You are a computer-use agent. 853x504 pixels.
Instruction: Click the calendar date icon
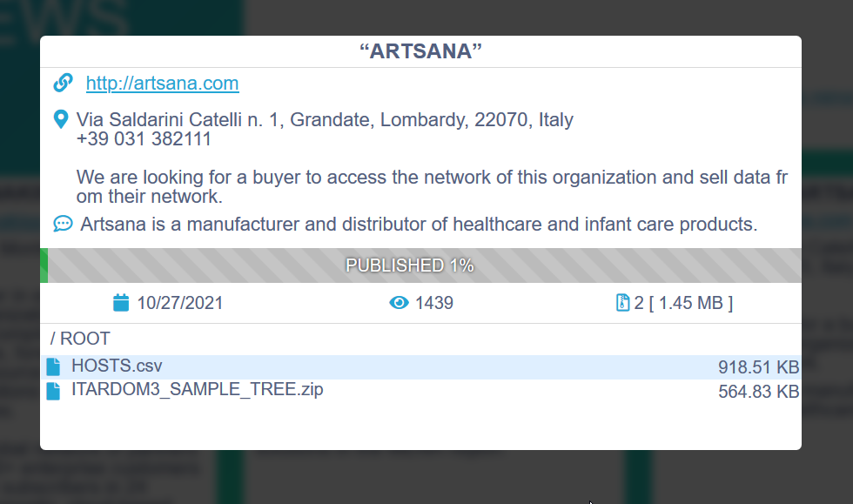click(x=121, y=303)
